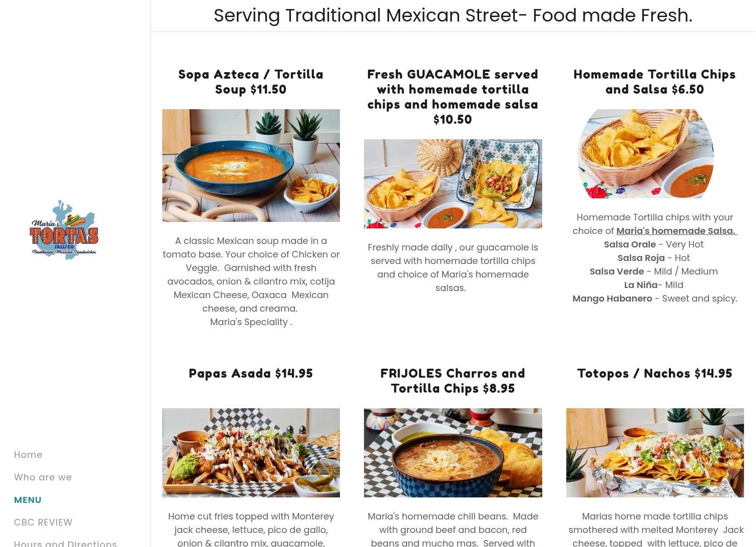Click the Fresh GUACAMOLE heading
Image resolution: width=756 pixels, height=547 pixels.
point(453,97)
